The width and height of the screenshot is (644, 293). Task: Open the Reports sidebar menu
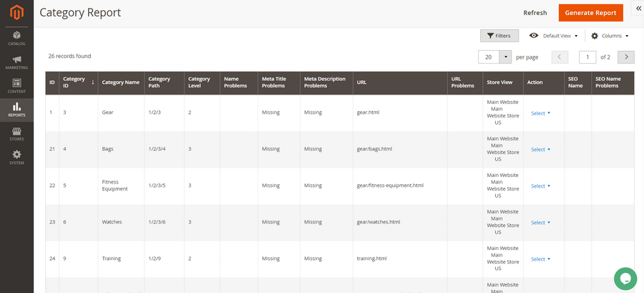tap(17, 110)
